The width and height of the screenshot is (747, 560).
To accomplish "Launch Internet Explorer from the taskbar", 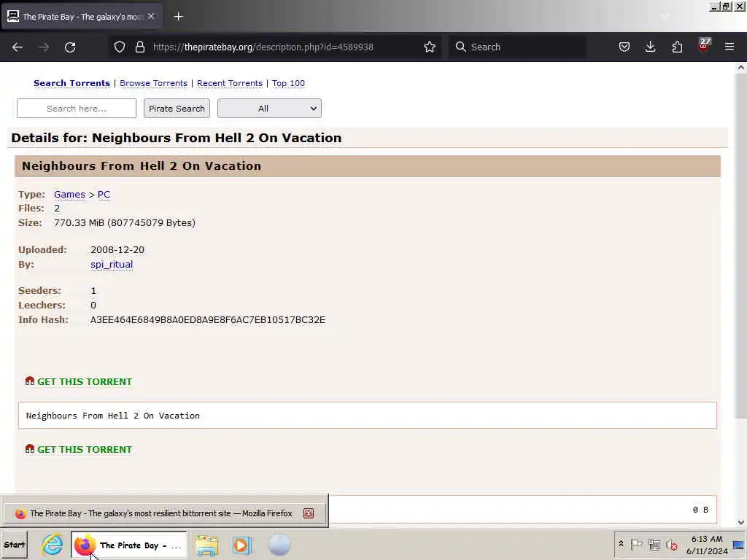I will pos(52,545).
